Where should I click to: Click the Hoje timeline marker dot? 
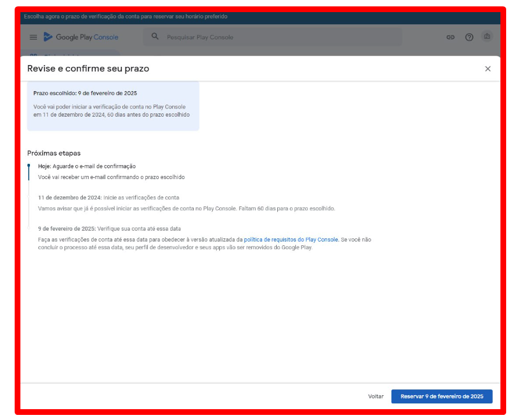tap(29, 166)
